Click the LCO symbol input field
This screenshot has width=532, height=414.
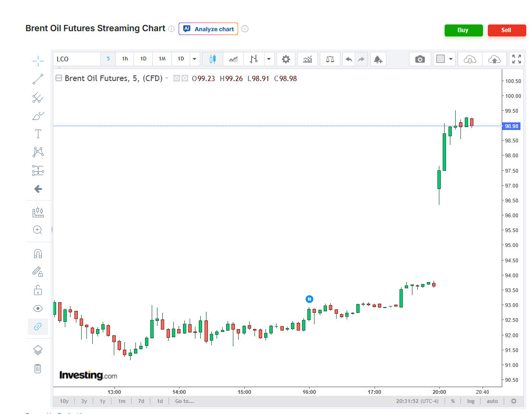[77, 59]
